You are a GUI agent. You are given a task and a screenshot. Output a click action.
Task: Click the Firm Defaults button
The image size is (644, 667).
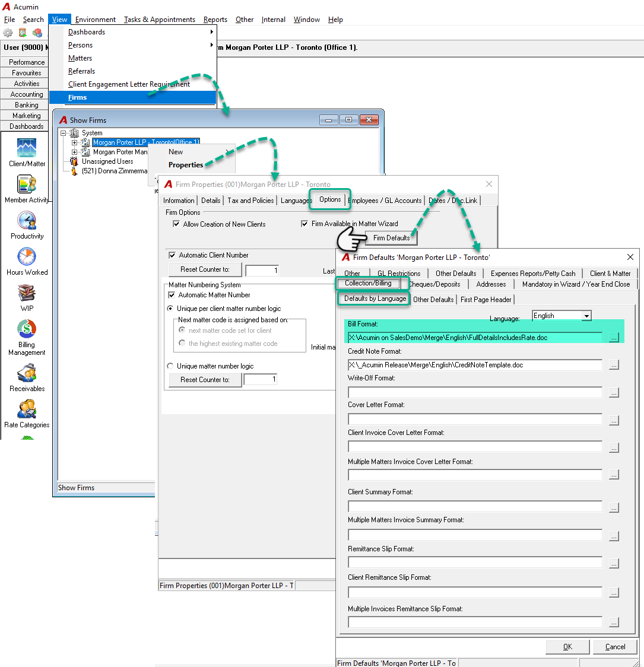(x=391, y=238)
